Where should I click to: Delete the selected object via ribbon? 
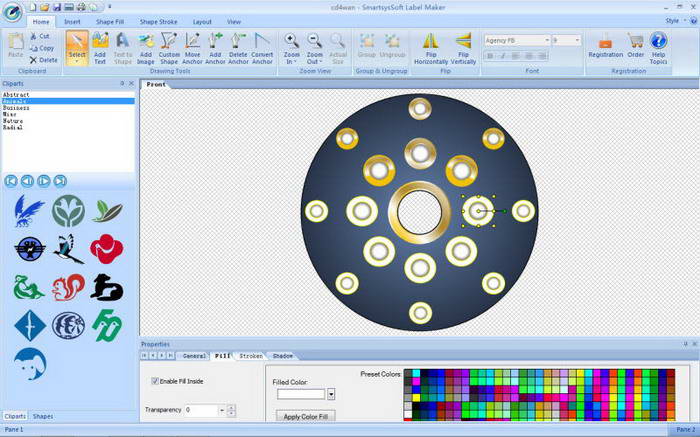click(x=43, y=60)
